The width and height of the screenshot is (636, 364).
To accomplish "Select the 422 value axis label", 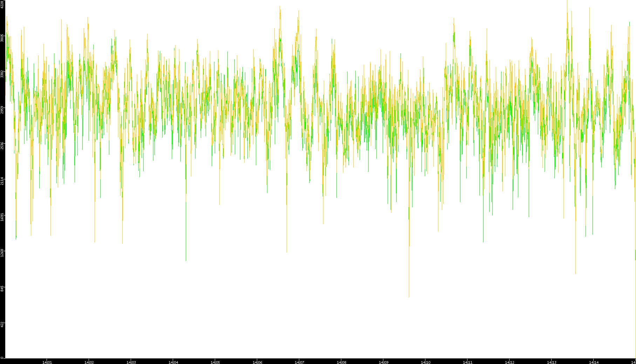I will (2, 324).
